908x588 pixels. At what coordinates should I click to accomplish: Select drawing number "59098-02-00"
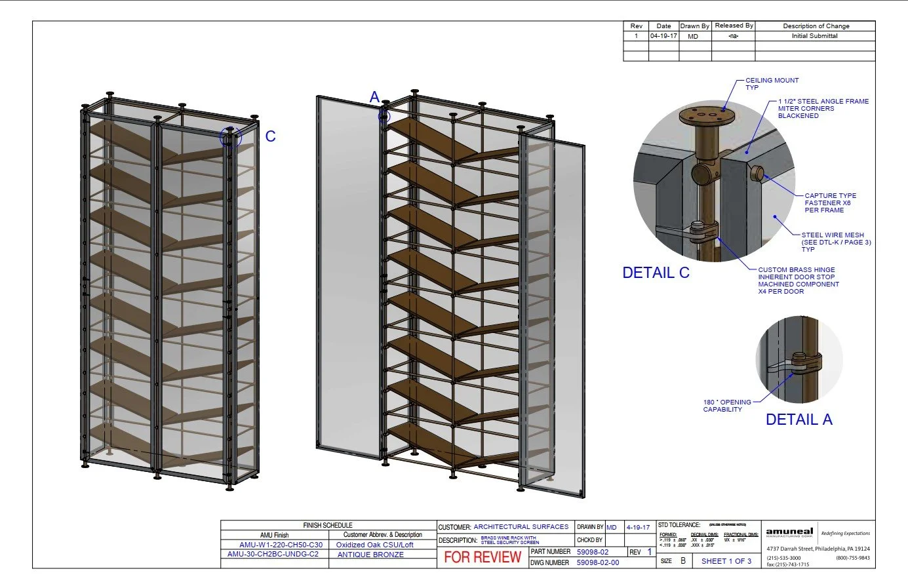tap(598, 562)
